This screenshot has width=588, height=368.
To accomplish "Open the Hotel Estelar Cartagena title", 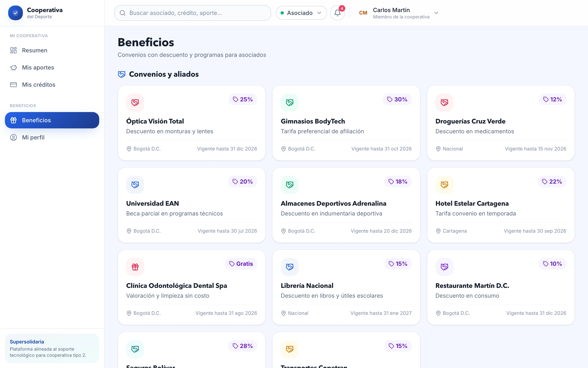I will [x=472, y=203].
